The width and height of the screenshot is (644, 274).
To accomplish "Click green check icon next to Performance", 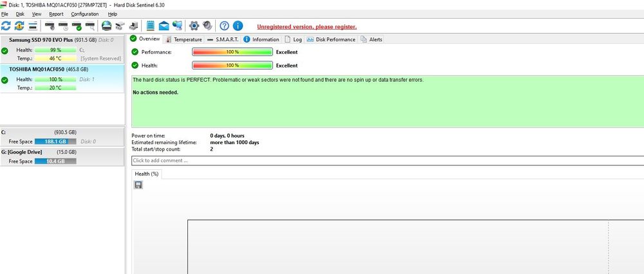I will [135, 52].
